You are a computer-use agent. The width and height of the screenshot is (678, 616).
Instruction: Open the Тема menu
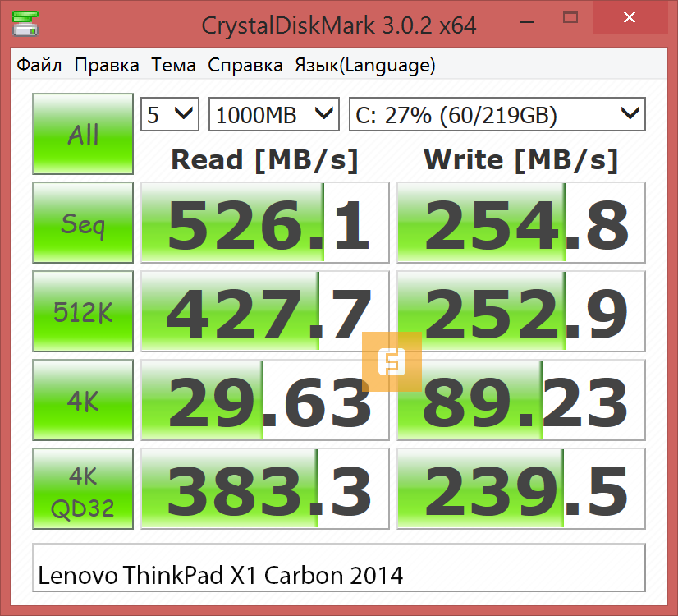[173, 66]
